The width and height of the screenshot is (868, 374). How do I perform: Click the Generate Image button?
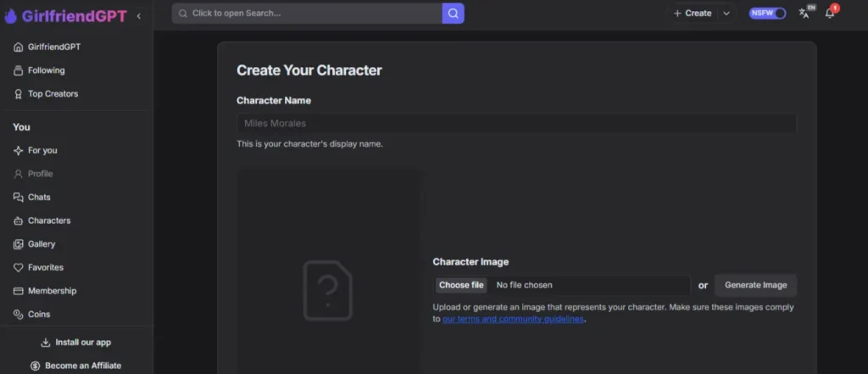coord(755,285)
